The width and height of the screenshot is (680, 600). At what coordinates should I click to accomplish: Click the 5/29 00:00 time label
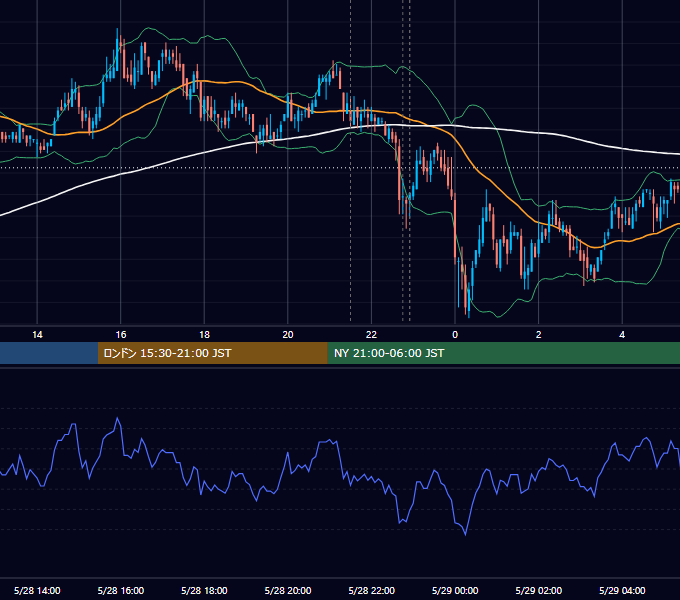pos(455,590)
